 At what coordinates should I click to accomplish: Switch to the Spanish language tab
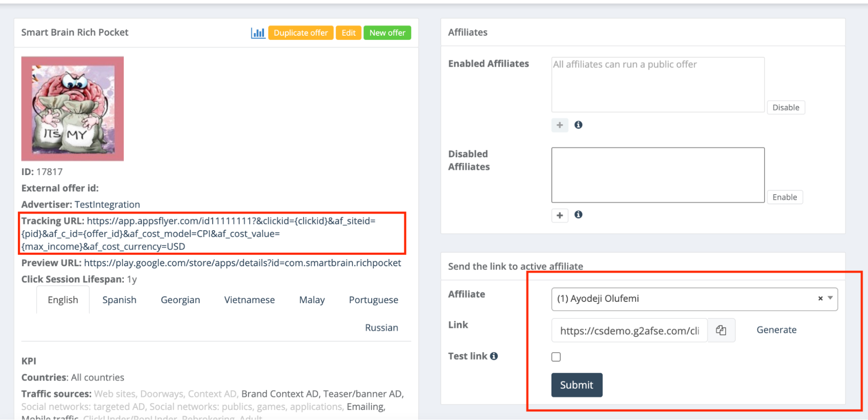click(x=119, y=300)
